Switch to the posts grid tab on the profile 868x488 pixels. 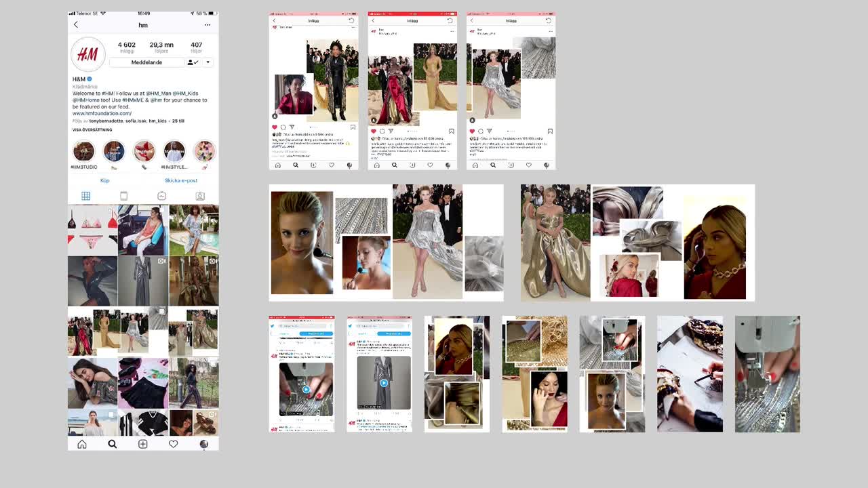point(85,196)
